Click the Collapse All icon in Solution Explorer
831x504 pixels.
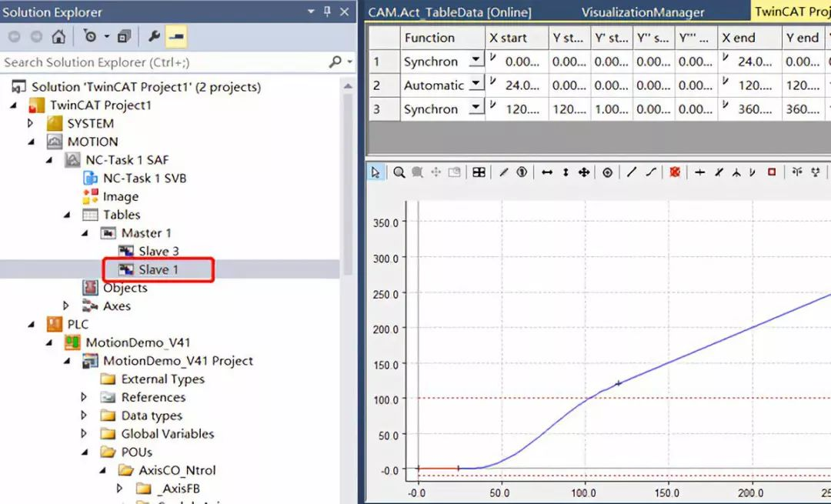tap(124, 37)
